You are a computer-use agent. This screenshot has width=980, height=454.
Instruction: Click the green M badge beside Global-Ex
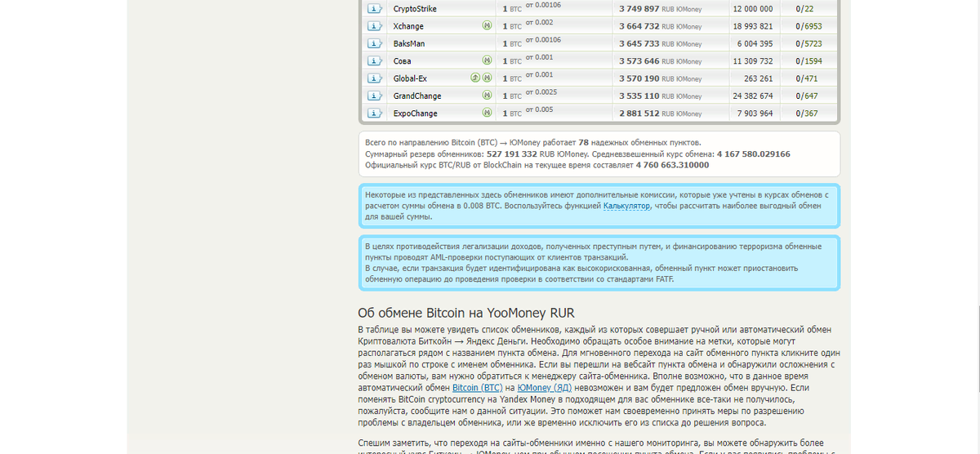click(487, 78)
